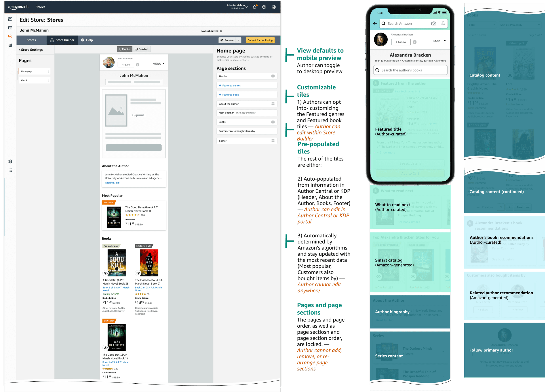Toggle the eye icon on the Evil Men Do cover
548x392 pixels.
(x=138, y=273)
